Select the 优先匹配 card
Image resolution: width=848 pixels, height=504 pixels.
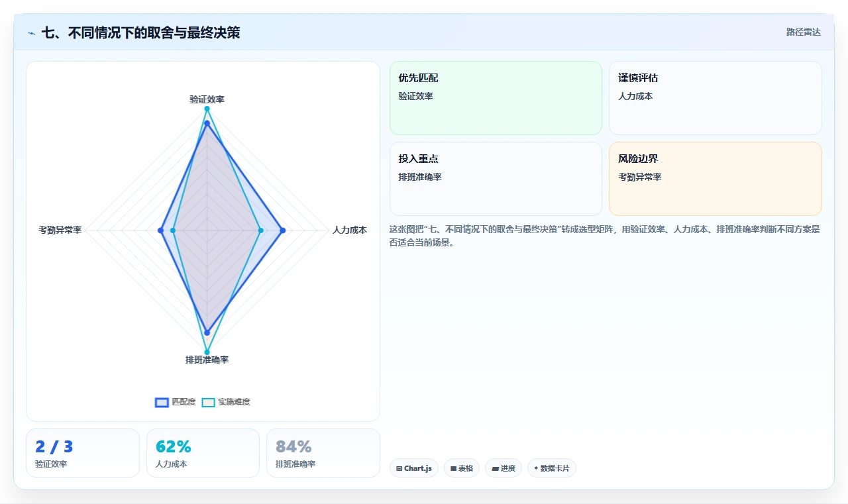(x=496, y=98)
